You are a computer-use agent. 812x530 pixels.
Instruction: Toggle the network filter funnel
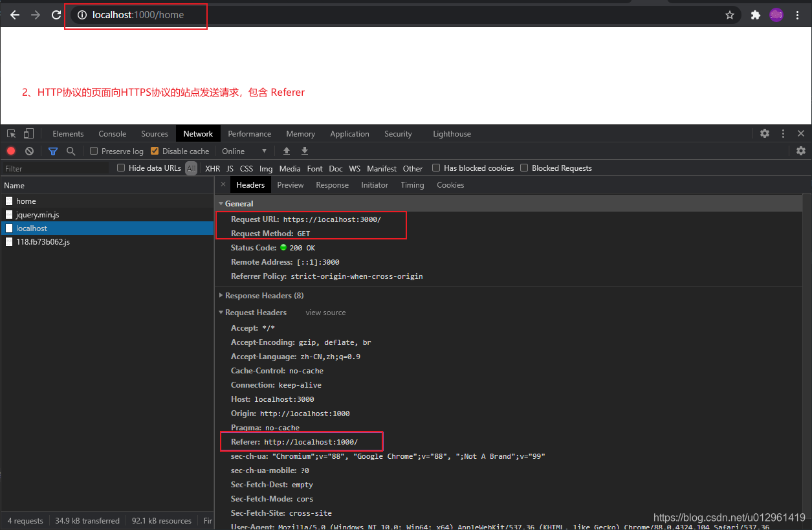coord(53,151)
